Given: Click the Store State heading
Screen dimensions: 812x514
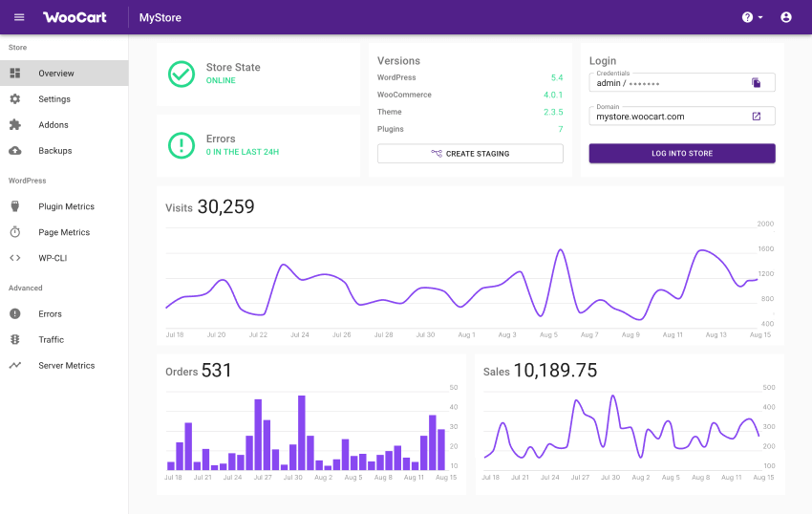Looking at the screenshot, I should point(233,68).
